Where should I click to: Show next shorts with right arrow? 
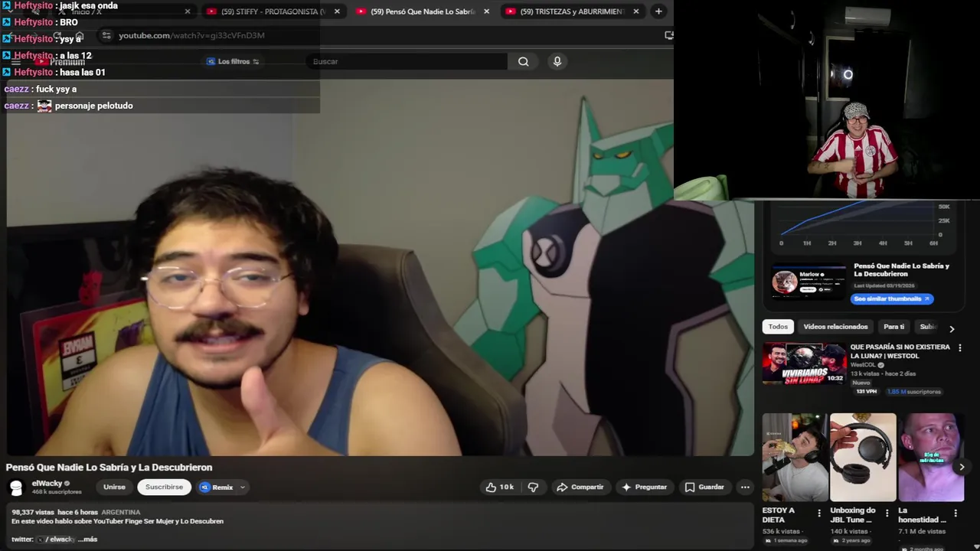[x=962, y=467]
